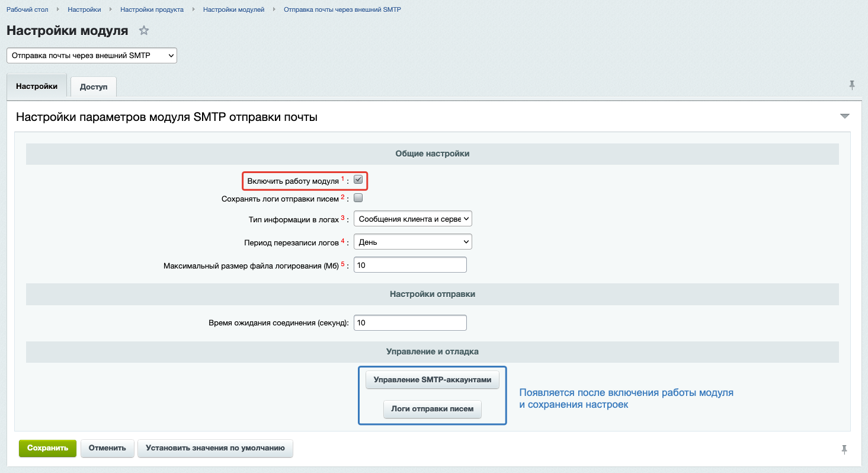Go to 'Настройки' breadcrumb link
The width and height of the screenshot is (868, 473).
tap(84, 10)
